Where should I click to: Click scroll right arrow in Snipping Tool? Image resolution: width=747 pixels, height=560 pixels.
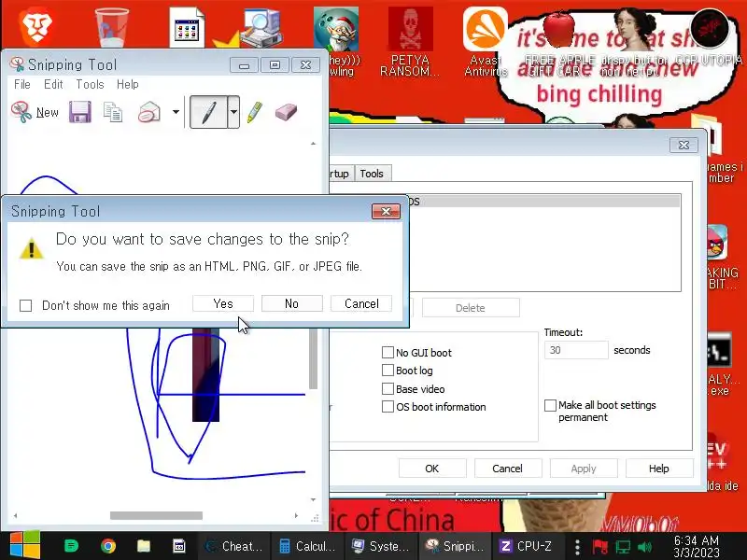tap(296, 516)
